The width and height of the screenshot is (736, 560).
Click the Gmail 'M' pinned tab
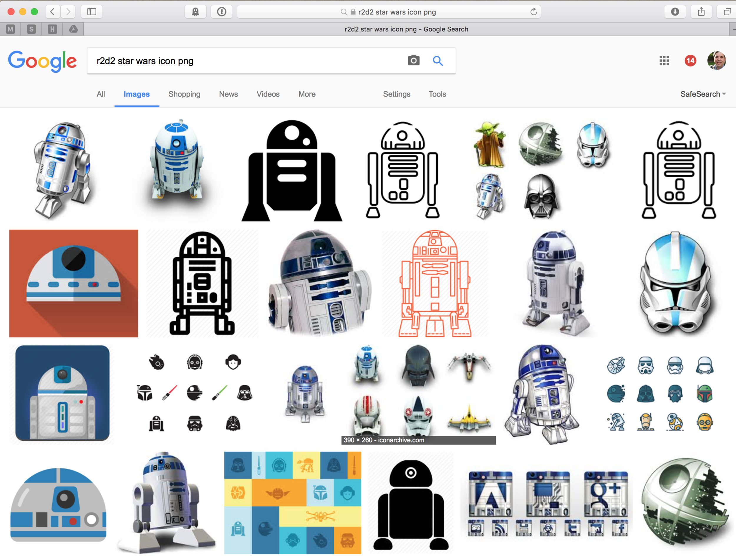[11, 29]
